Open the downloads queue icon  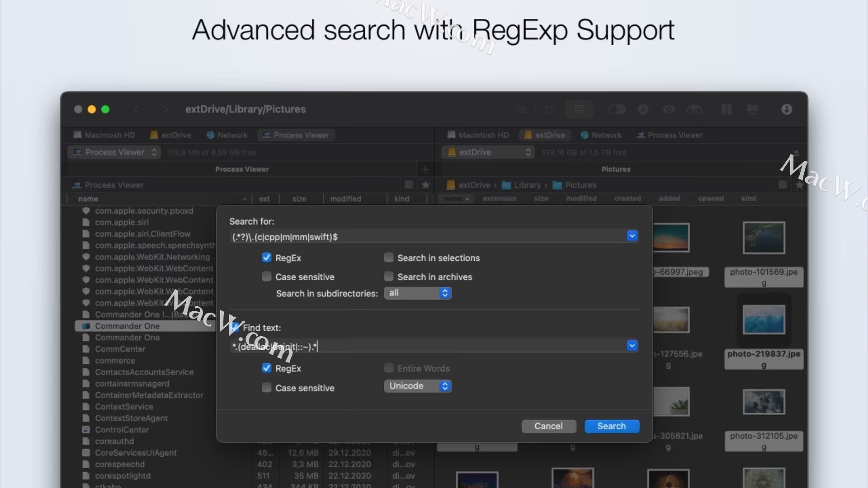point(787,109)
